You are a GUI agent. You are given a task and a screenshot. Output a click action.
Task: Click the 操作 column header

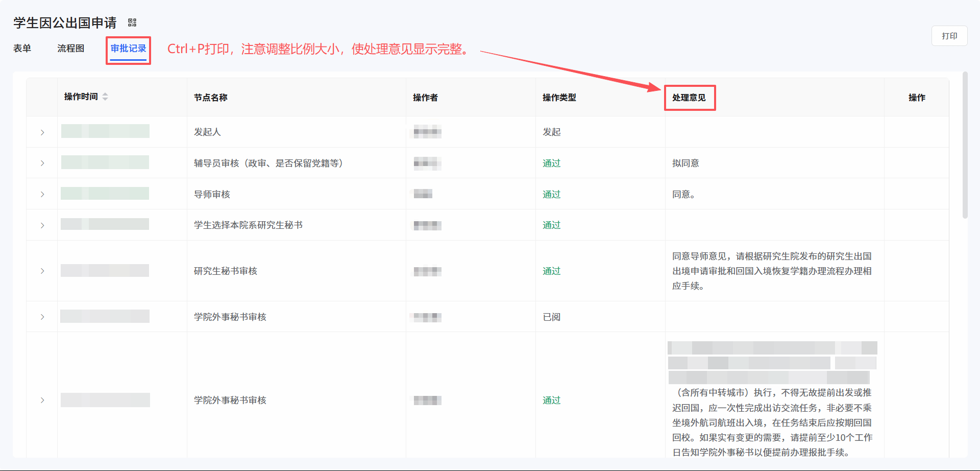[917, 98]
